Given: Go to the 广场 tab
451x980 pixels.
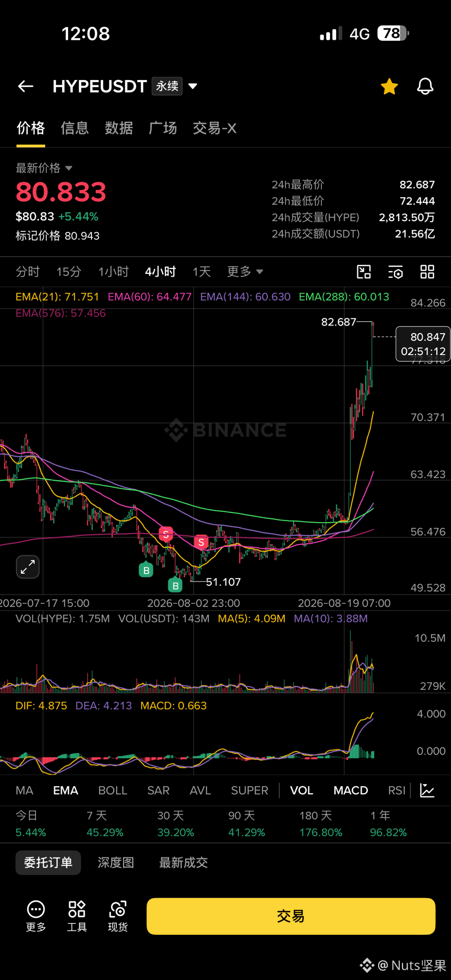Looking at the screenshot, I should click(x=163, y=128).
